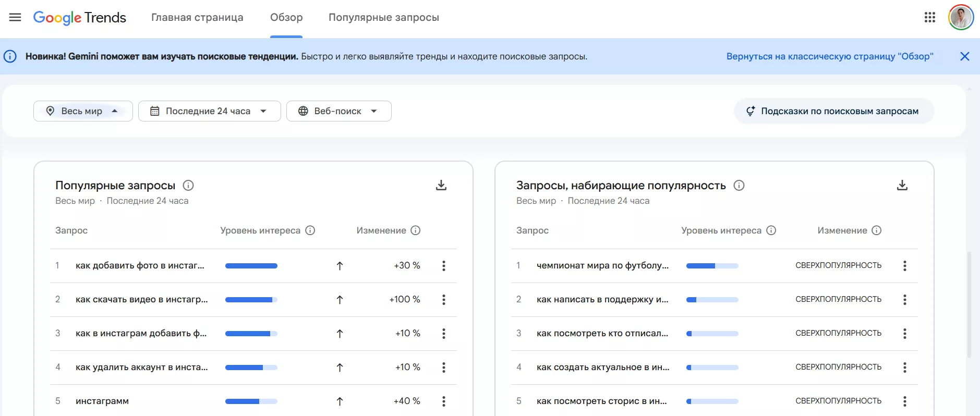Open the Google apps grid

pos(929,17)
